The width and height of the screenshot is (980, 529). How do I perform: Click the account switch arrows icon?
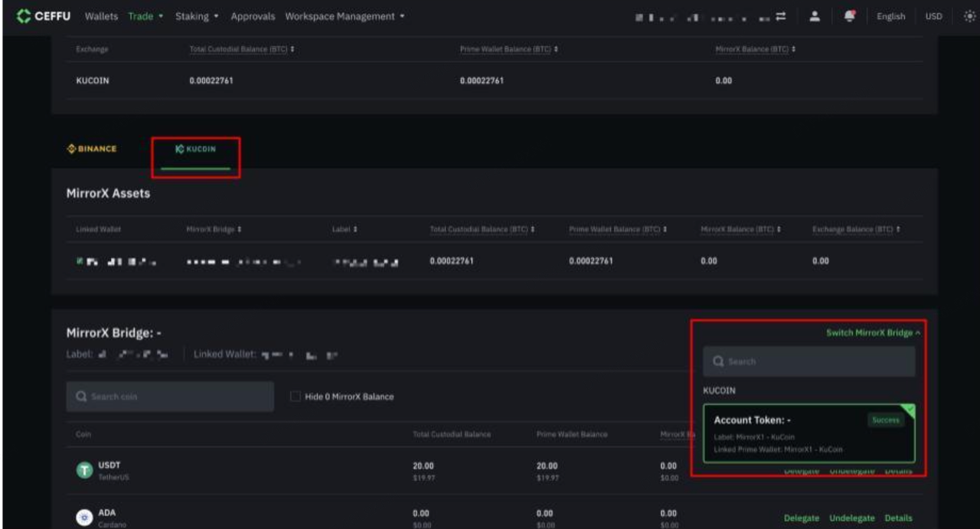780,16
